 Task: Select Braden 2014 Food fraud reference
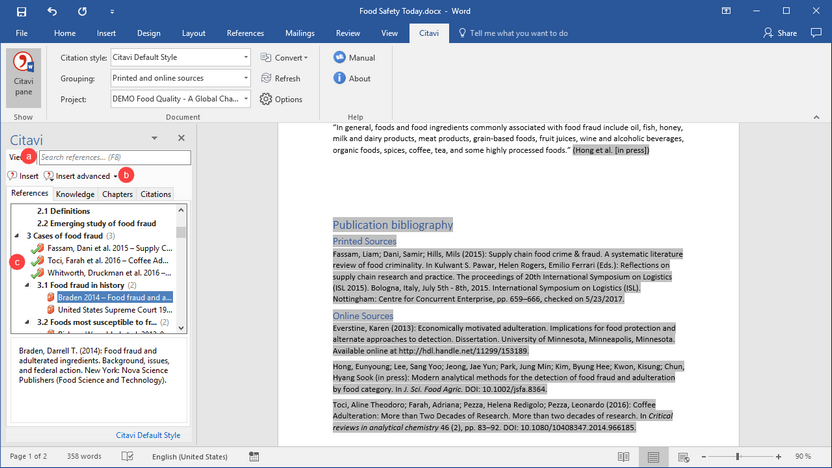pyautogui.click(x=115, y=297)
